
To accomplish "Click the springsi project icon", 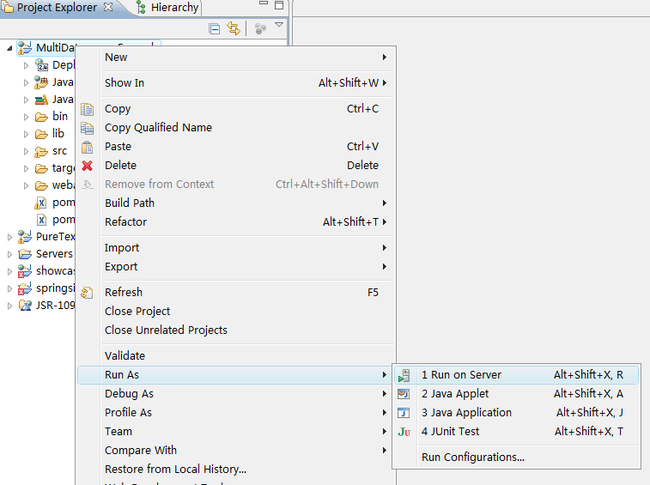I will [x=25, y=288].
